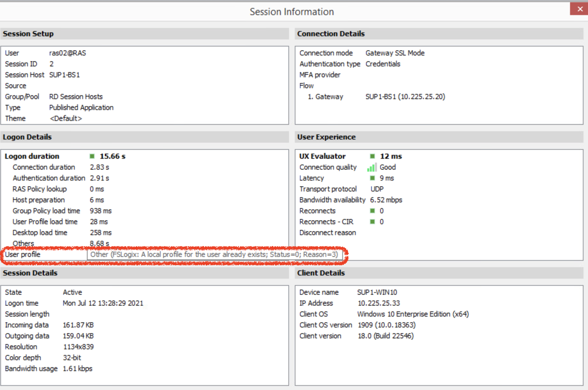Select the user name ras02@RAS
The width and height of the screenshot is (588, 390).
point(67,53)
